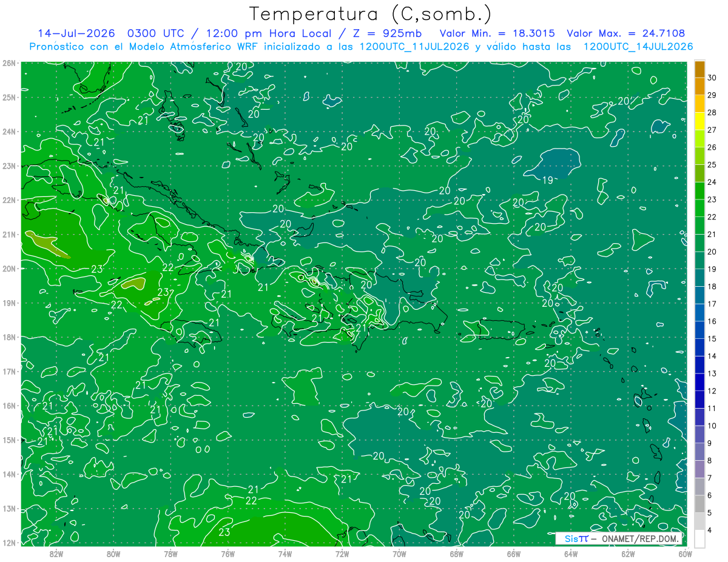Screen dimensions: 728x562
Task: Click the color scale label 18
Action: coord(712,286)
